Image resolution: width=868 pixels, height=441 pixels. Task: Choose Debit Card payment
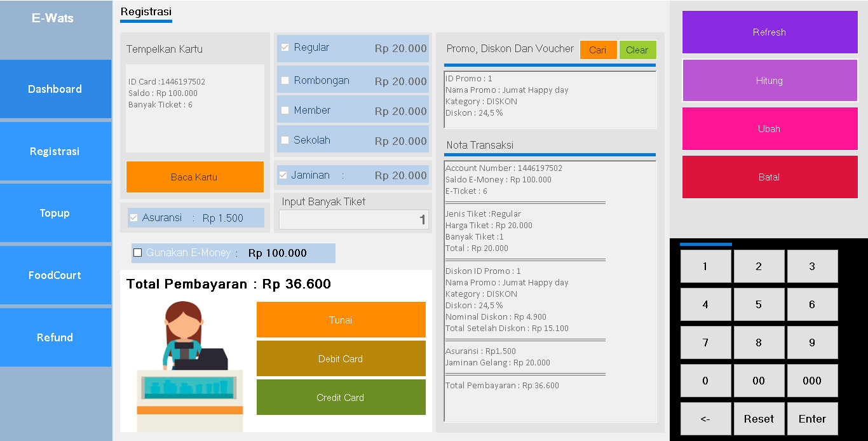coord(341,358)
